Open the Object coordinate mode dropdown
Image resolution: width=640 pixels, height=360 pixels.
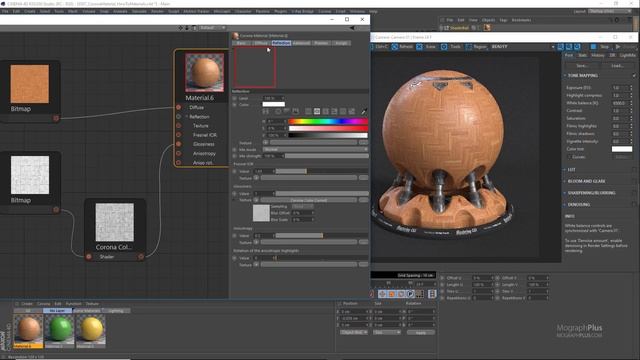pyautogui.click(x=353, y=332)
